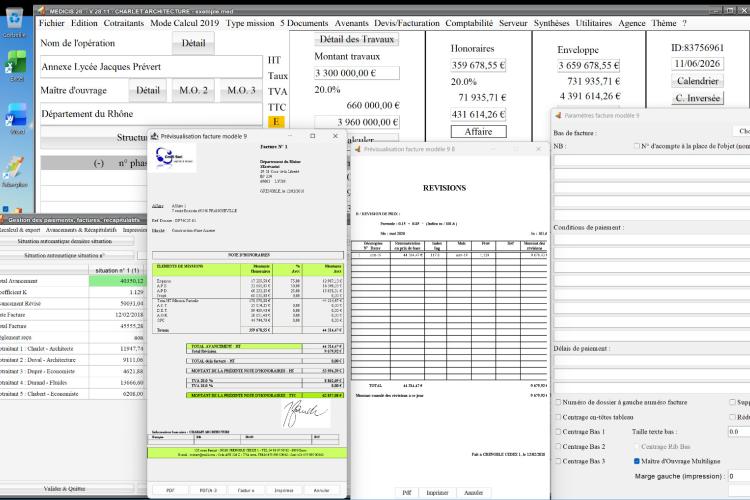Select the Cotraitant 2 : Duval - Architecture row

[x=72, y=360]
